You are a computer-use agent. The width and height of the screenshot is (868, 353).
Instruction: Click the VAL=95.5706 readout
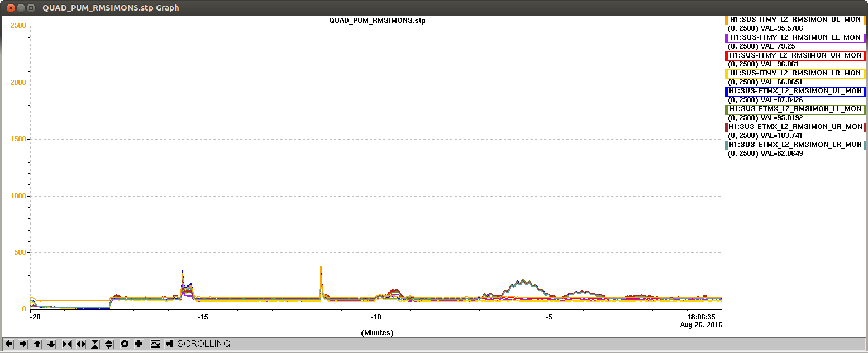click(782, 28)
